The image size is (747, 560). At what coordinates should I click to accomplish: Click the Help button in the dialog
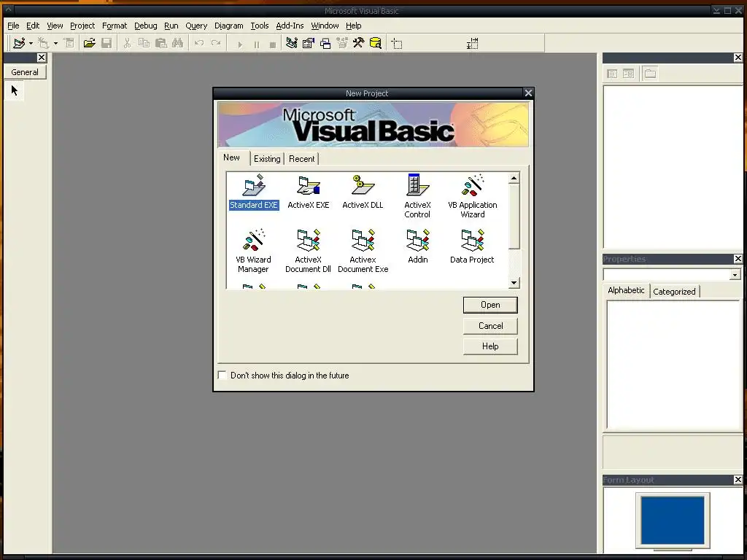[x=490, y=346]
